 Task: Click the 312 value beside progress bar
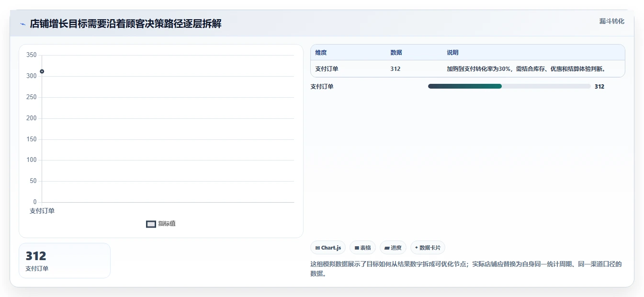[599, 87]
